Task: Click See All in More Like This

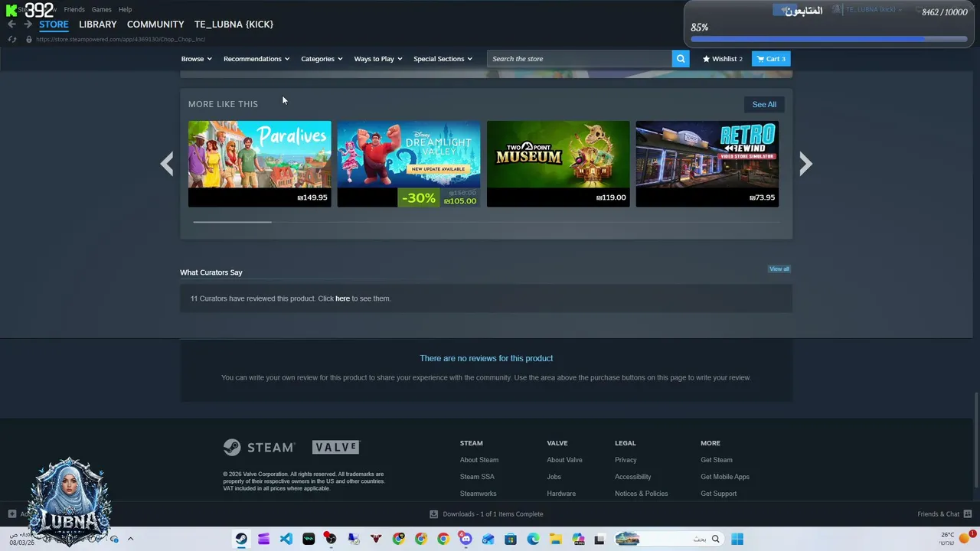Action: [x=764, y=105]
